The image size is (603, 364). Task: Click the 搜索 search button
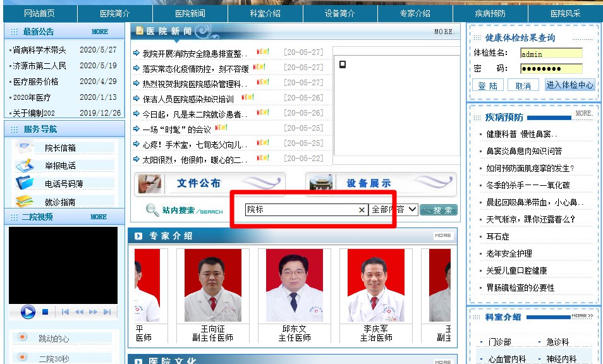(x=439, y=210)
